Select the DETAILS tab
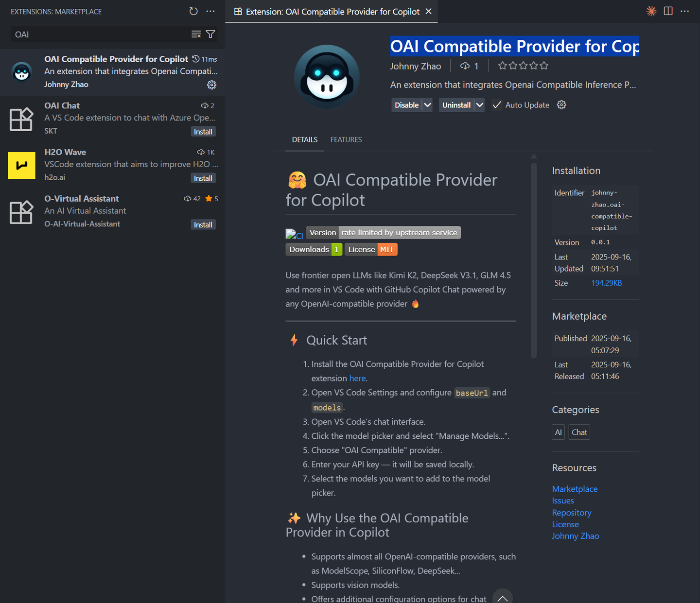 pos(304,139)
